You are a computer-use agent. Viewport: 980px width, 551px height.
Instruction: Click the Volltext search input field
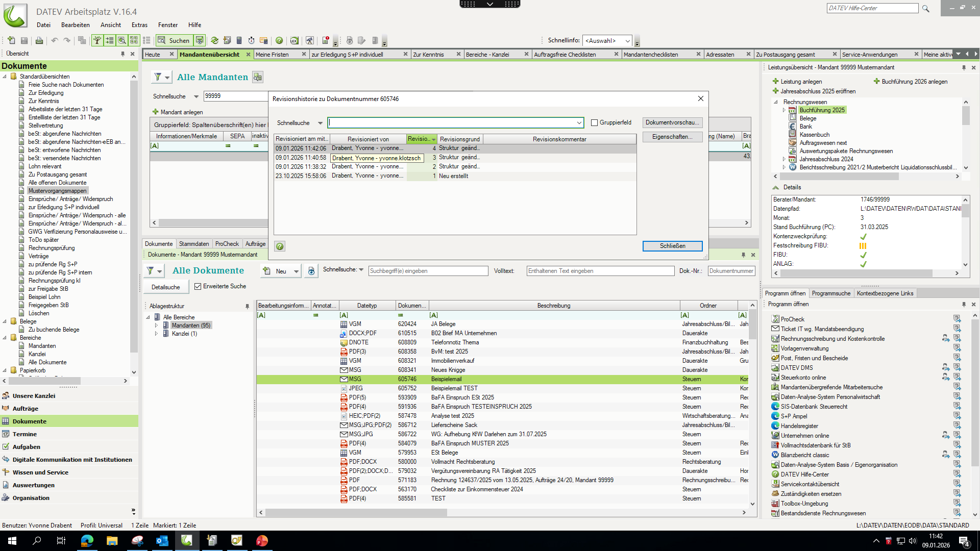pos(600,271)
